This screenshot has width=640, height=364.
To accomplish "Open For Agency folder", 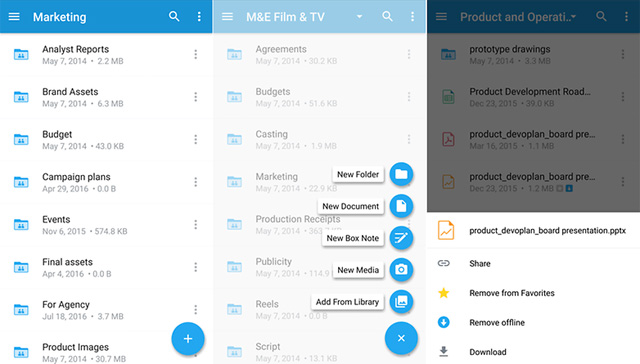I will [x=106, y=310].
